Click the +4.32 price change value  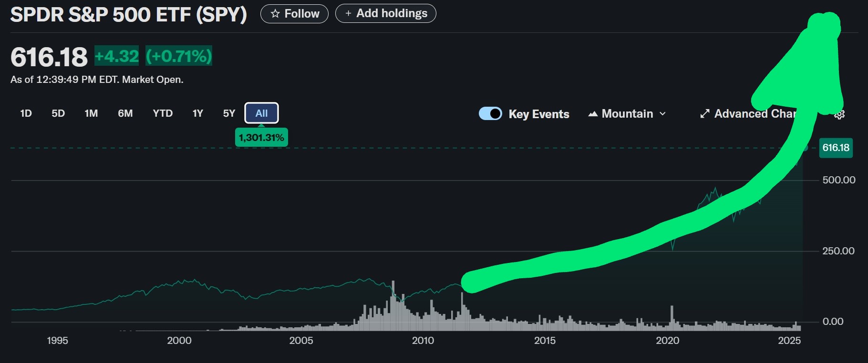tap(117, 56)
